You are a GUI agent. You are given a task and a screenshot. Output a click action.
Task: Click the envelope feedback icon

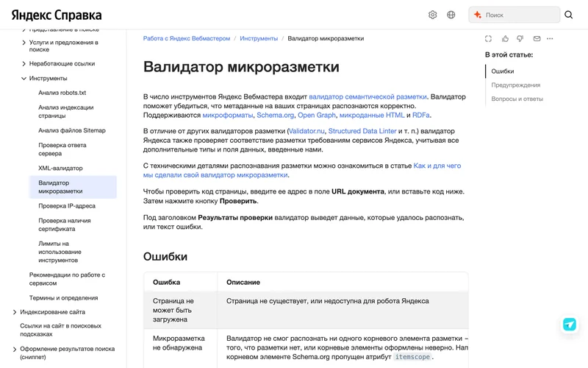tap(537, 39)
